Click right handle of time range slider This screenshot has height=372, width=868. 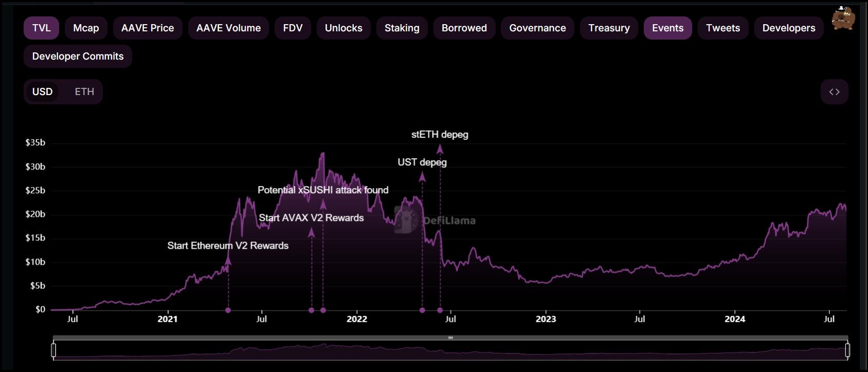click(x=847, y=350)
